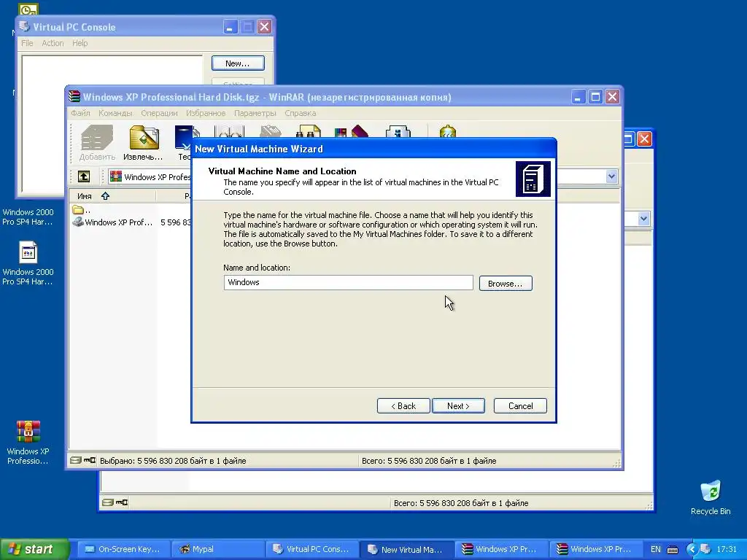
Task: Click New… in Virtual PC Console
Action: tap(238, 63)
